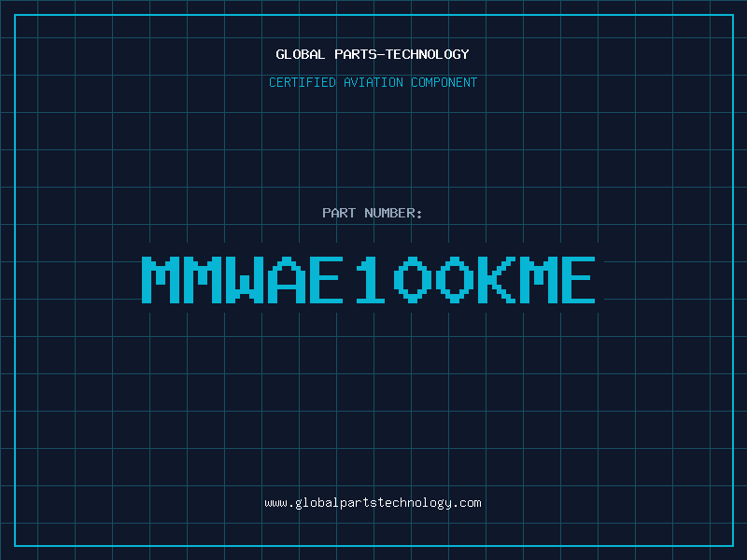Click the CERTIFIED AVIATION COMPONENT subtitle
Screen dimensions: 747x560
(373, 82)
